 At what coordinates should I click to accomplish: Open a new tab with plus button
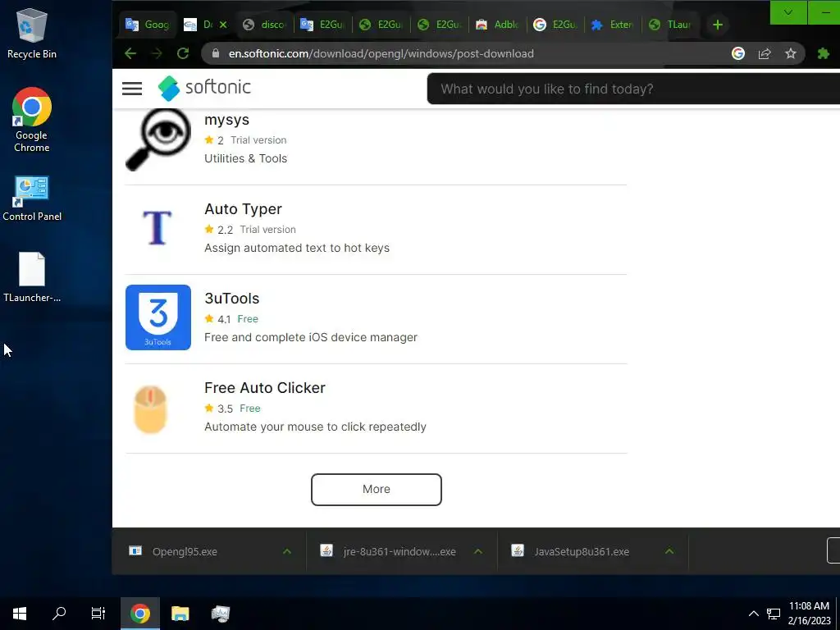[x=718, y=25]
